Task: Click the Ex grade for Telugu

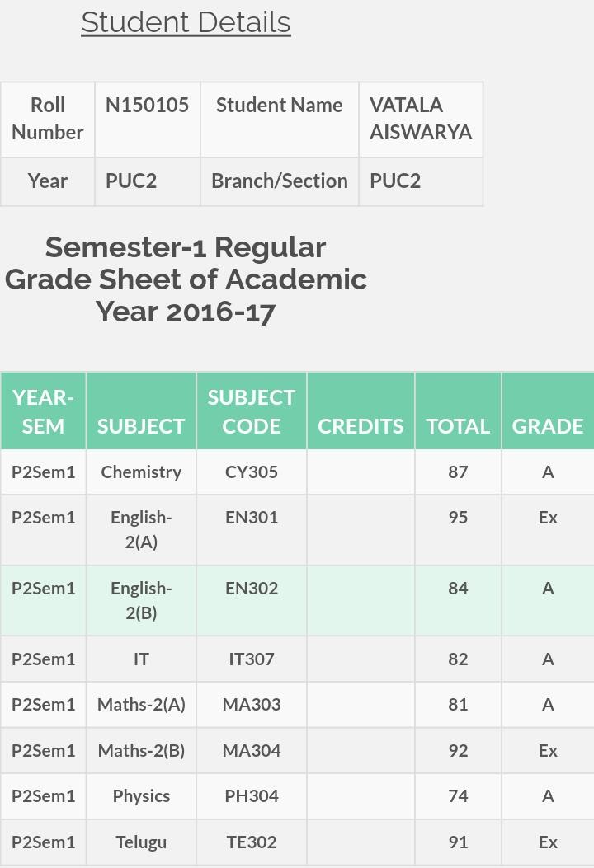Action: point(548,842)
